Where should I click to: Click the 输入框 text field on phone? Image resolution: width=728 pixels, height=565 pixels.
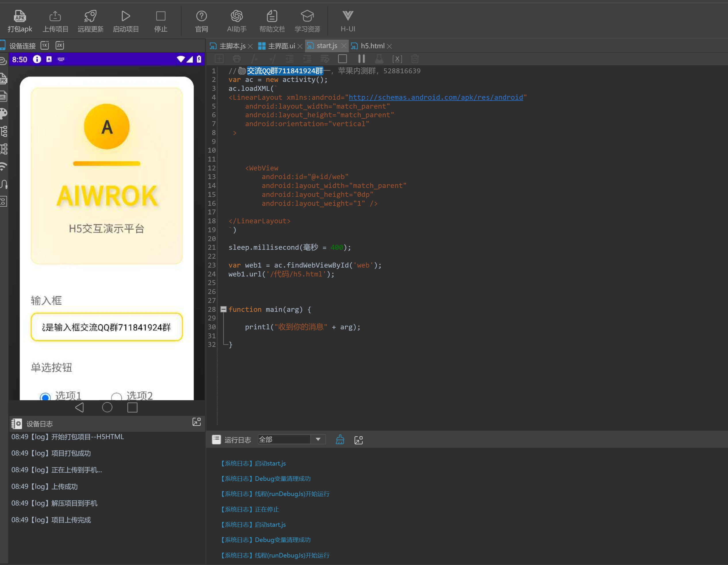click(x=106, y=327)
